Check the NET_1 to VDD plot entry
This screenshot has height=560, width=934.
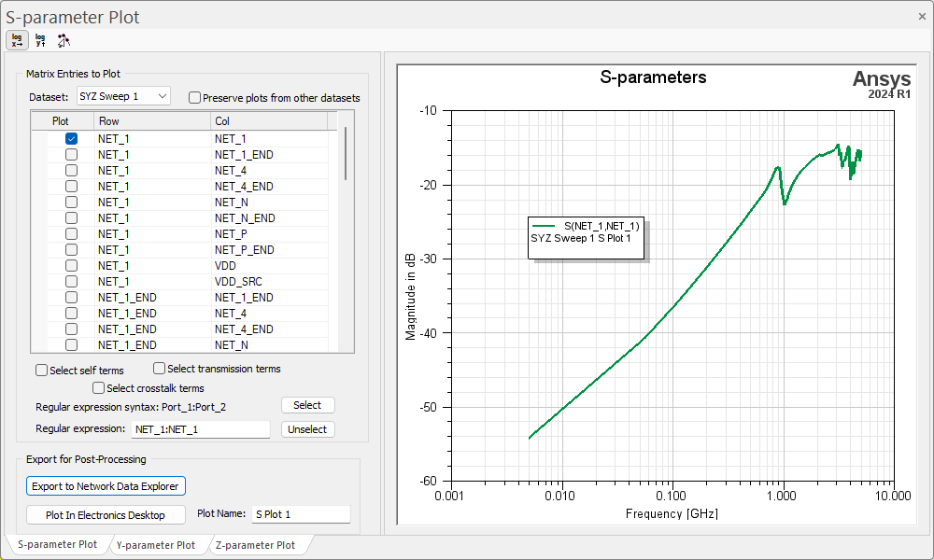coord(71,265)
